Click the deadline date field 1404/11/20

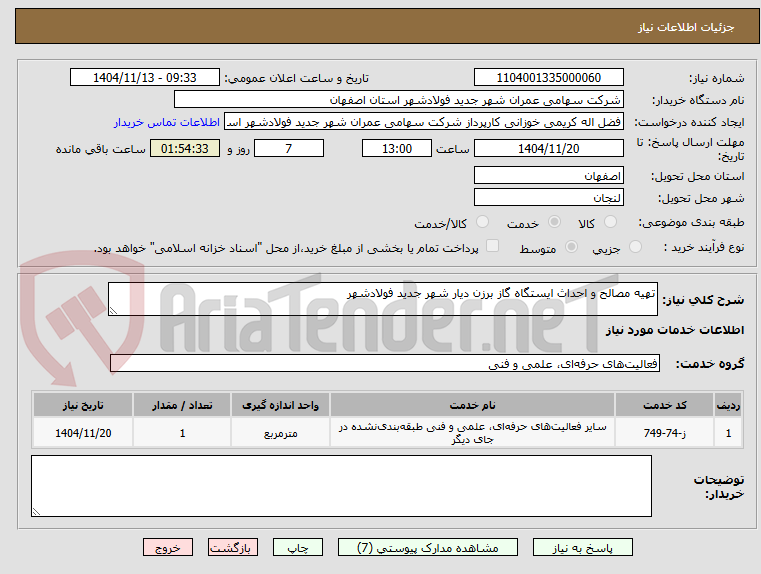(x=548, y=148)
